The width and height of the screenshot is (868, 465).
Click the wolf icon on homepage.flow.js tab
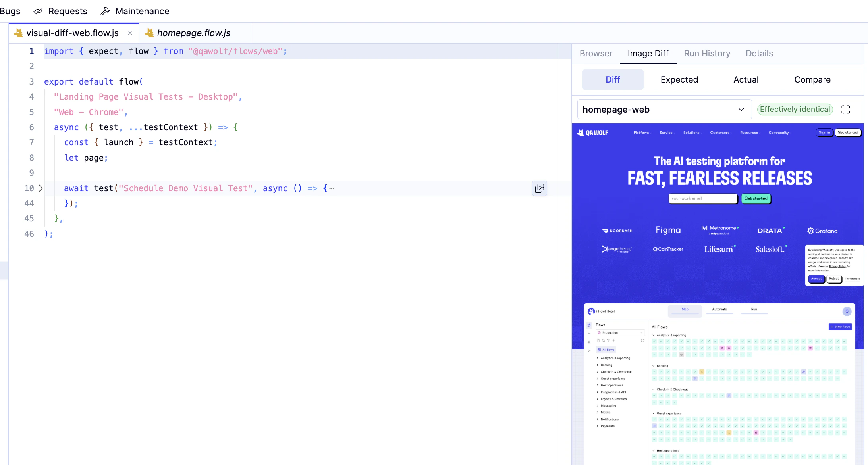point(149,33)
